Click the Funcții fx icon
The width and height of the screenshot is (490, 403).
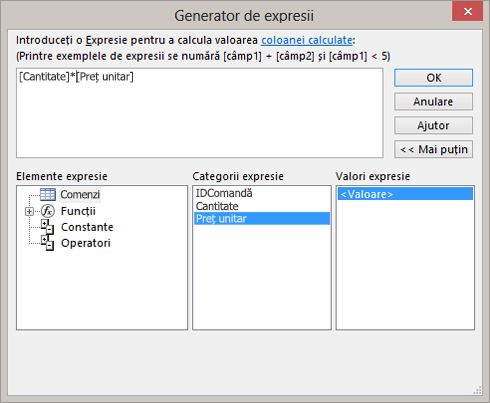pos(48,211)
